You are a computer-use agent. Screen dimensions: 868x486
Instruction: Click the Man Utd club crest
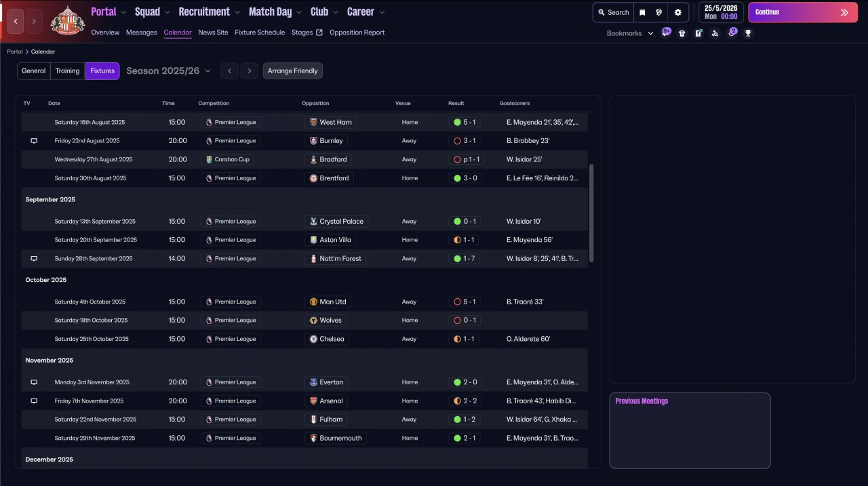click(313, 302)
